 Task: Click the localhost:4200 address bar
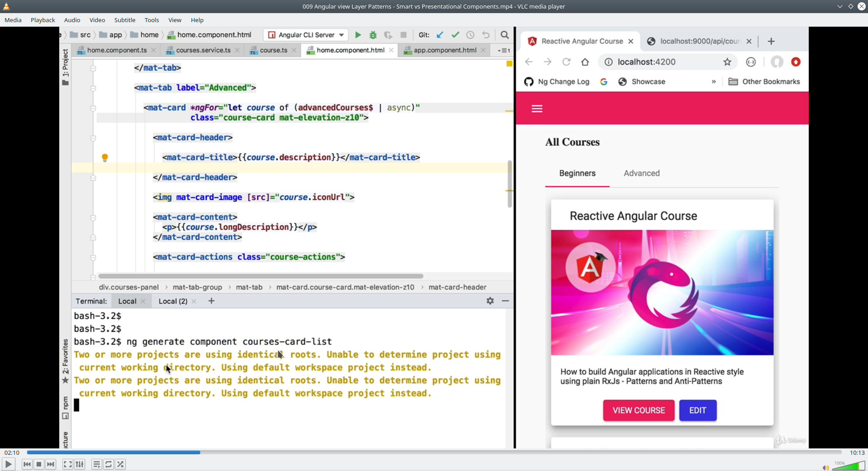click(668, 62)
